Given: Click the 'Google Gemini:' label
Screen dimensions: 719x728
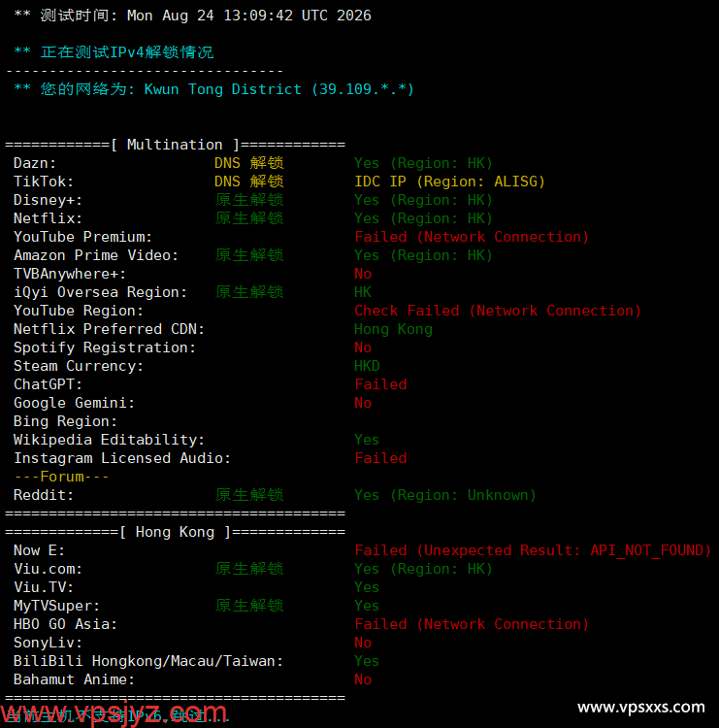Looking at the screenshot, I should pos(75,403).
